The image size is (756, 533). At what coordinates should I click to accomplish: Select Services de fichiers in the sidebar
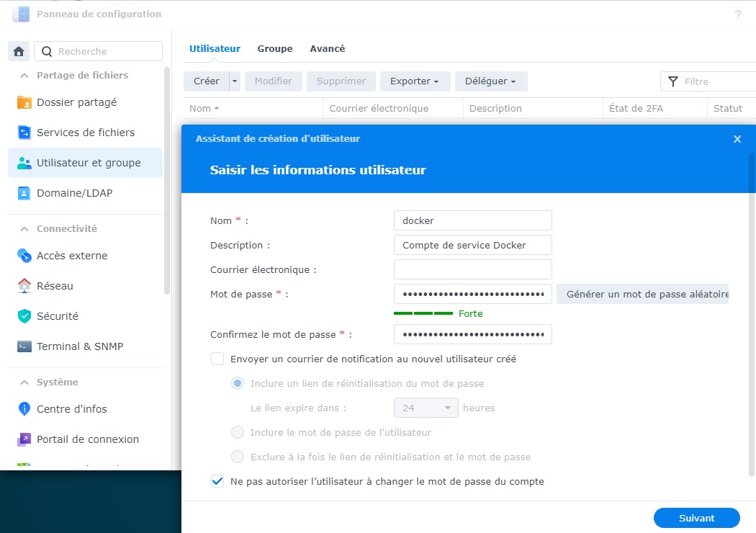(85, 132)
